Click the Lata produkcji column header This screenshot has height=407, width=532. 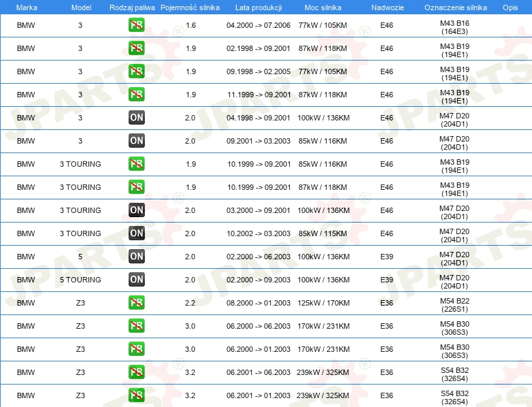(x=259, y=7)
